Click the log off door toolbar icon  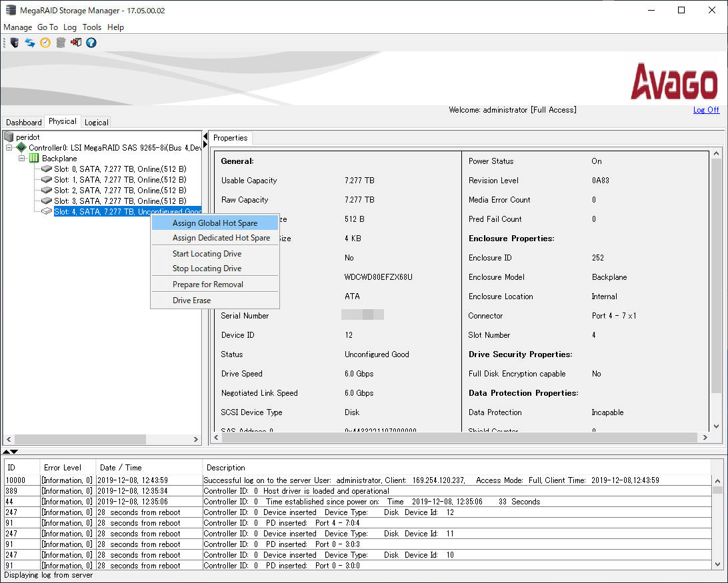[x=76, y=43]
